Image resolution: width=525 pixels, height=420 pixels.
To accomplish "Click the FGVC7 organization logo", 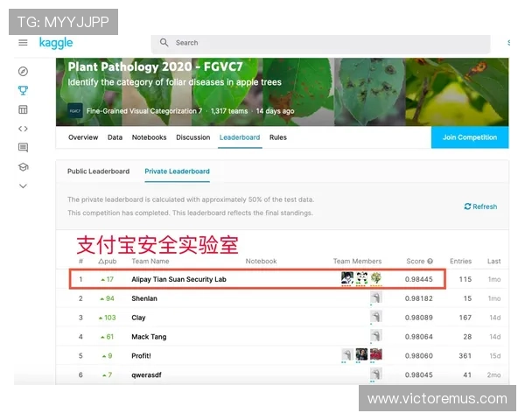I will (75, 110).
